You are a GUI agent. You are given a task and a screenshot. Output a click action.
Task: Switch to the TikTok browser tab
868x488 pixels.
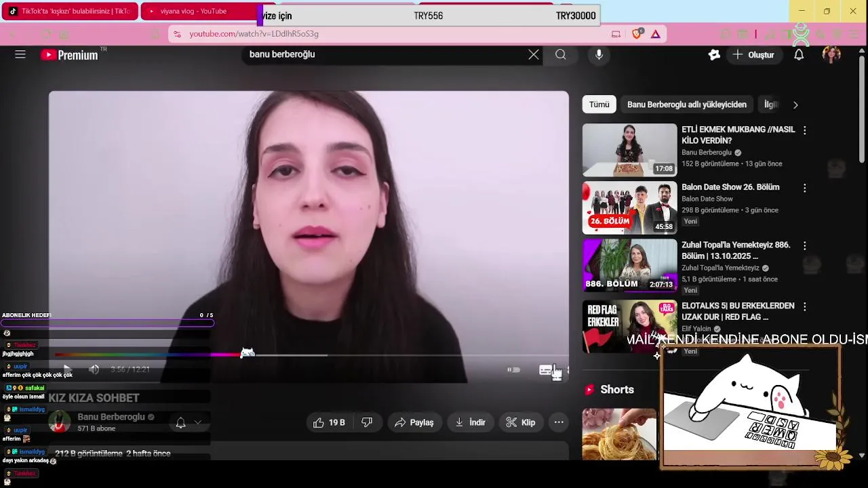click(x=71, y=12)
